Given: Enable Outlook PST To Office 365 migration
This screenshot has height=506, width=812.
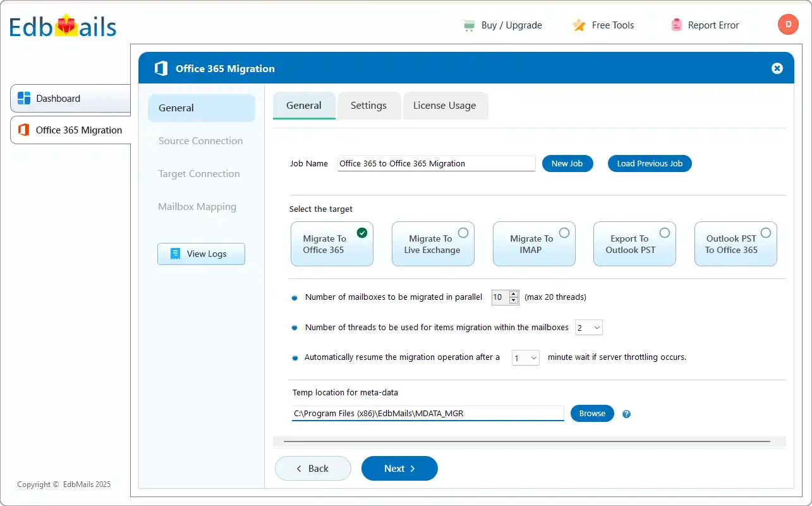Looking at the screenshot, I should [x=736, y=244].
